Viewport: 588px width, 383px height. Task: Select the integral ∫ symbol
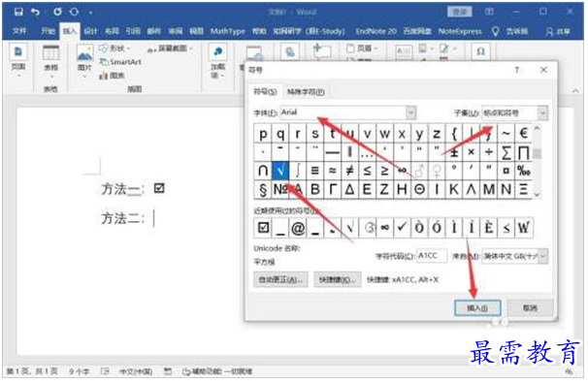pos(298,171)
